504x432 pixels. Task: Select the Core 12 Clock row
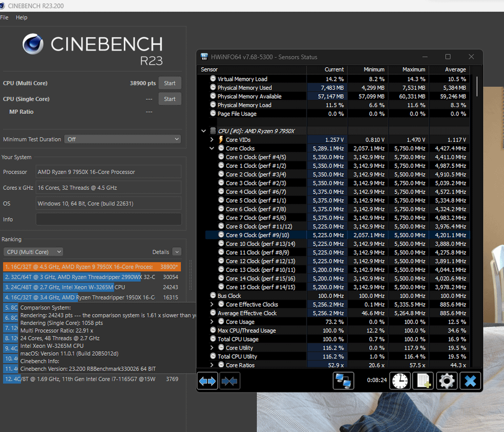(x=338, y=261)
